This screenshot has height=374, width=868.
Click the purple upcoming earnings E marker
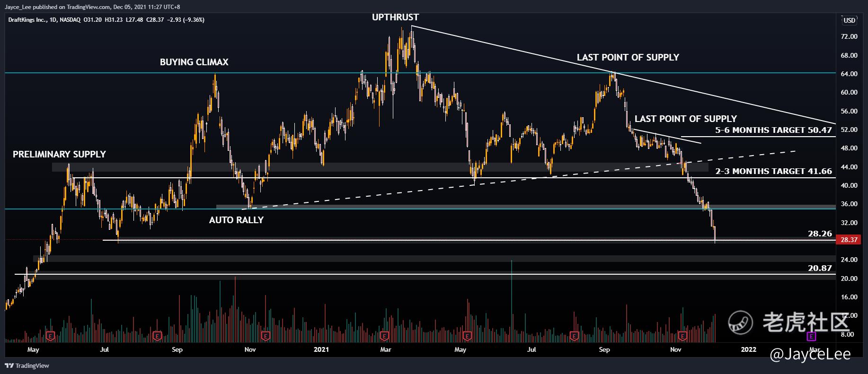click(811, 336)
